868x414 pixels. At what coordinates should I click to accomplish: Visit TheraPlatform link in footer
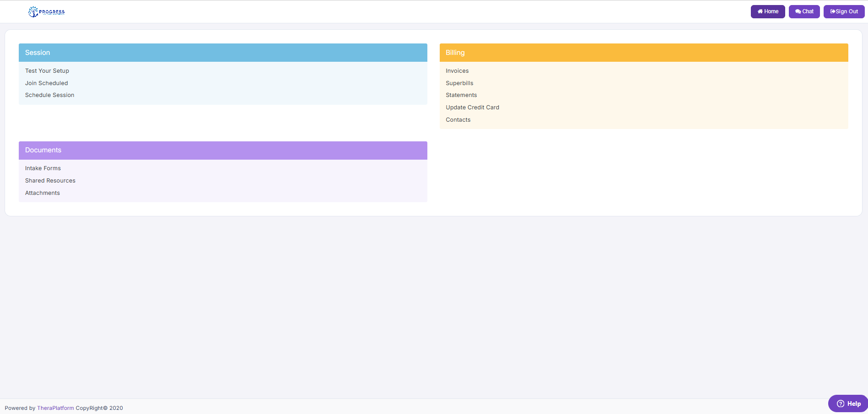55,408
